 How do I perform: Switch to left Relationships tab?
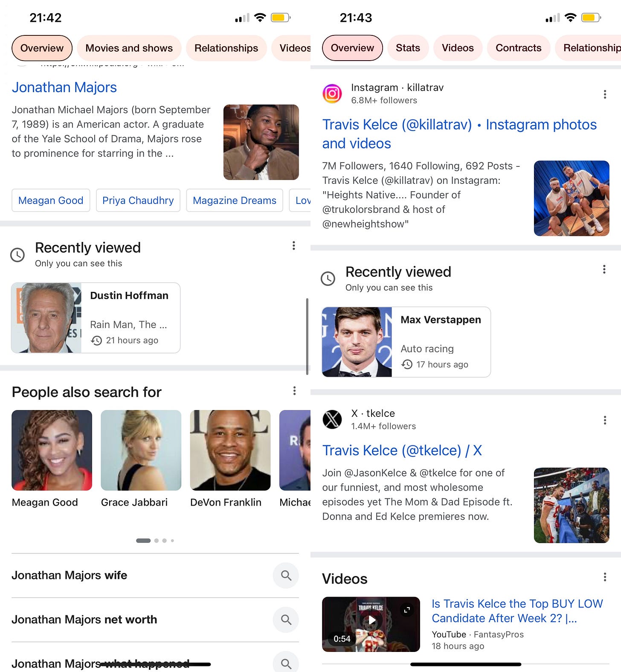click(x=226, y=48)
